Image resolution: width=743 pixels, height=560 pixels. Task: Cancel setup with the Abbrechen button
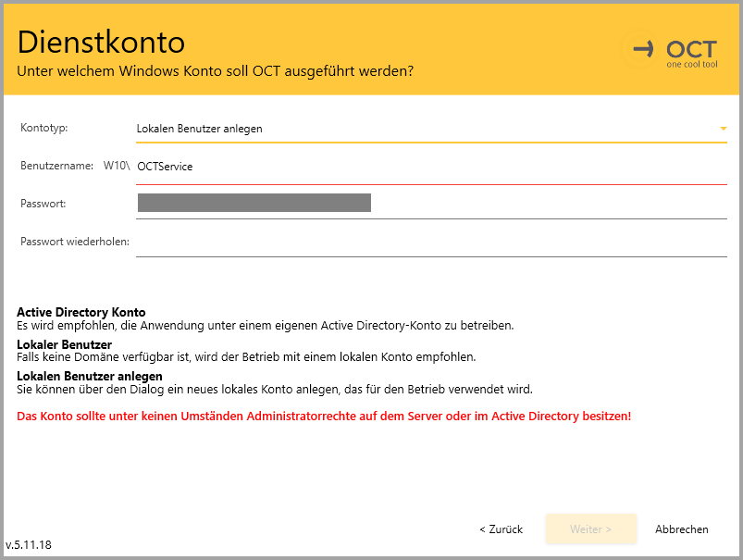coord(681,529)
